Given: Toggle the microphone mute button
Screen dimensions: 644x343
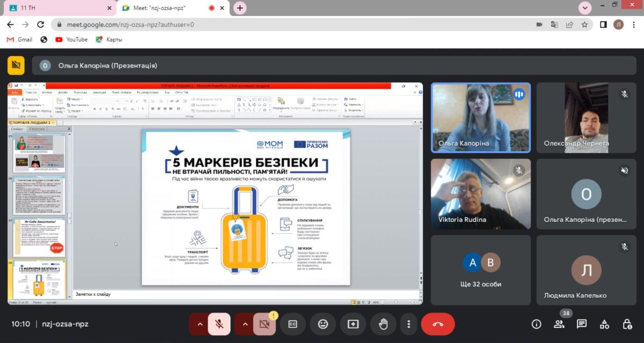Looking at the screenshot, I should point(219,324).
